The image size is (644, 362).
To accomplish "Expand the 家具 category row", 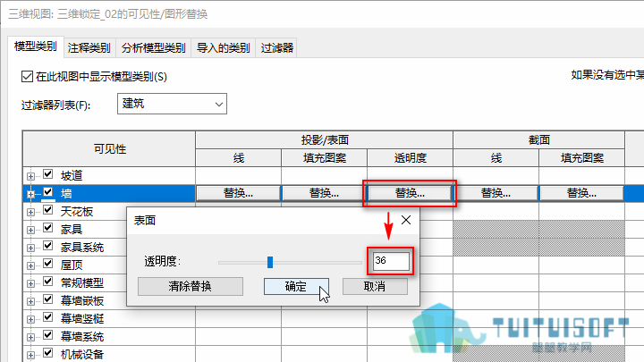I will (x=30, y=230).
